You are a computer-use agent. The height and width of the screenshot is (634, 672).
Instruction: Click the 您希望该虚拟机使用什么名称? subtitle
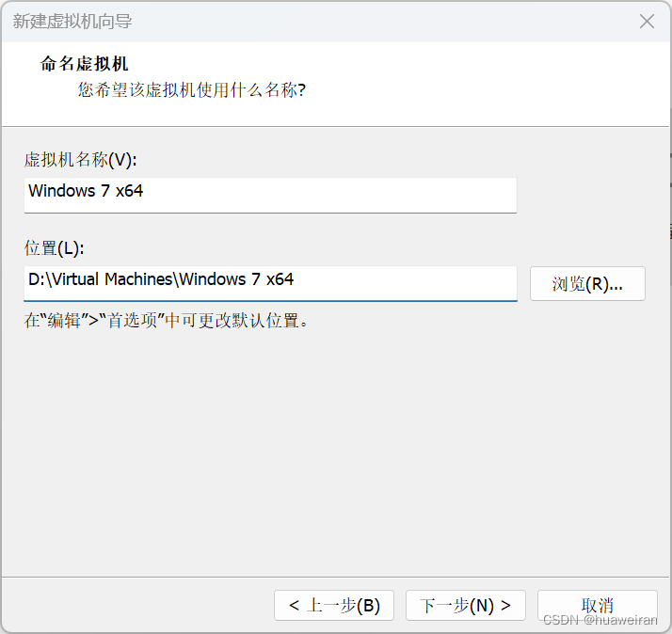click(192, 90)
